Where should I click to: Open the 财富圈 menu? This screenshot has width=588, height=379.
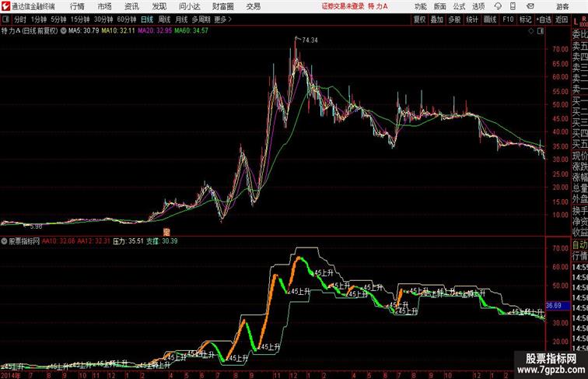(x=222, y=6)
